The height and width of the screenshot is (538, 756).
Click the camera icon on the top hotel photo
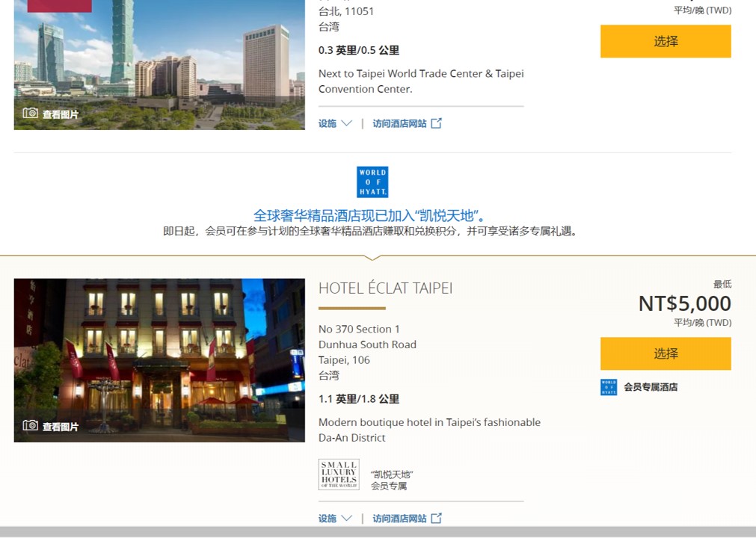click(31, 114)
